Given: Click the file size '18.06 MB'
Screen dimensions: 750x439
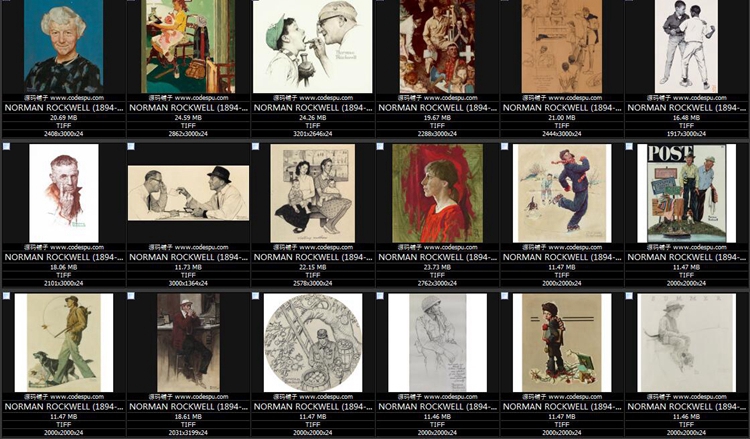Looking at the screenshot, I should click(64, 267).
